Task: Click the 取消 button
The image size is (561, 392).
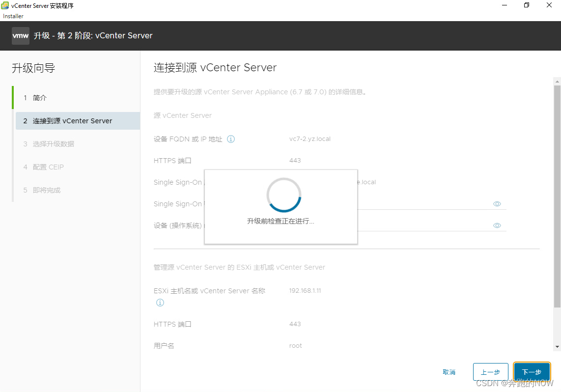Action: coord(449,372)
